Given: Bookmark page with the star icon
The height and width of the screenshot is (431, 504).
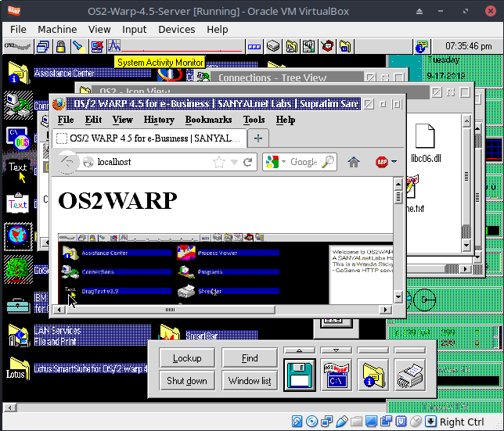Looking at the screenshot, I should [x=219, y=162].
